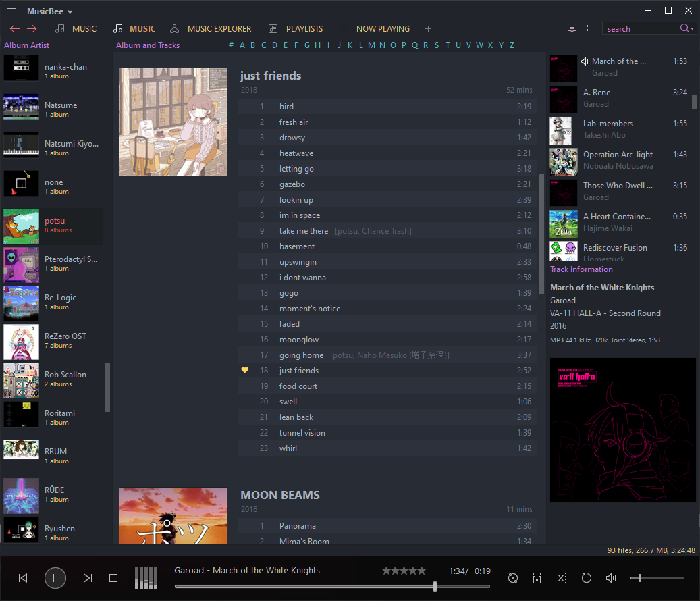
Task: Open the Track Information panel header
Action: tap(581, 269)
